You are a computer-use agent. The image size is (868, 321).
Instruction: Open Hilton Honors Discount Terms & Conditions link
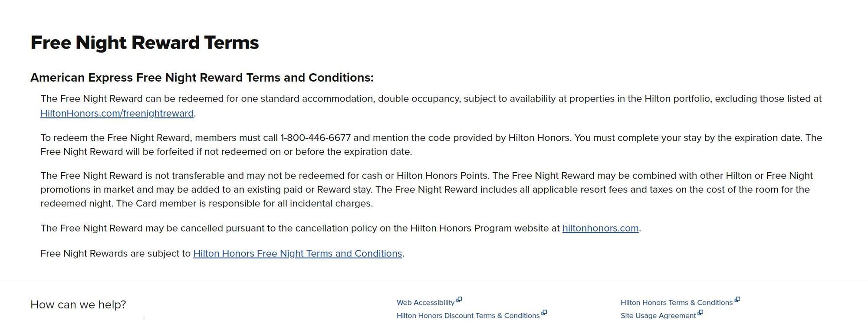(x=468, y=316)
